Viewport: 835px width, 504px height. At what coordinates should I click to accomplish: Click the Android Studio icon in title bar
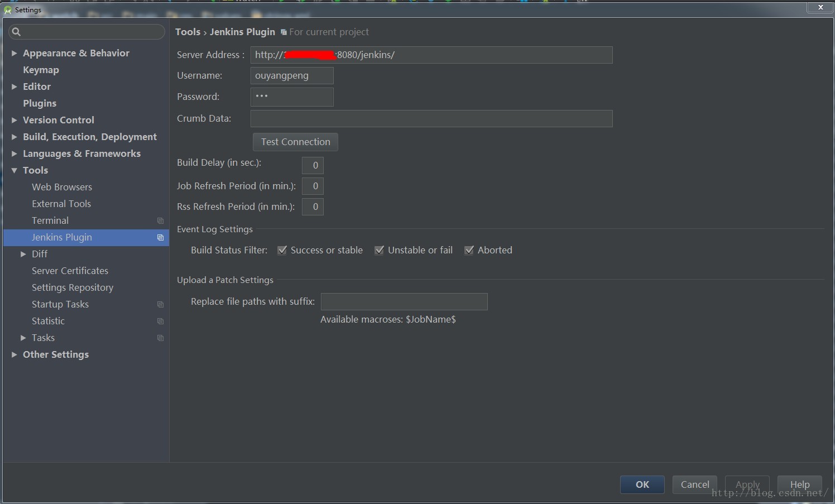point(7,9)
